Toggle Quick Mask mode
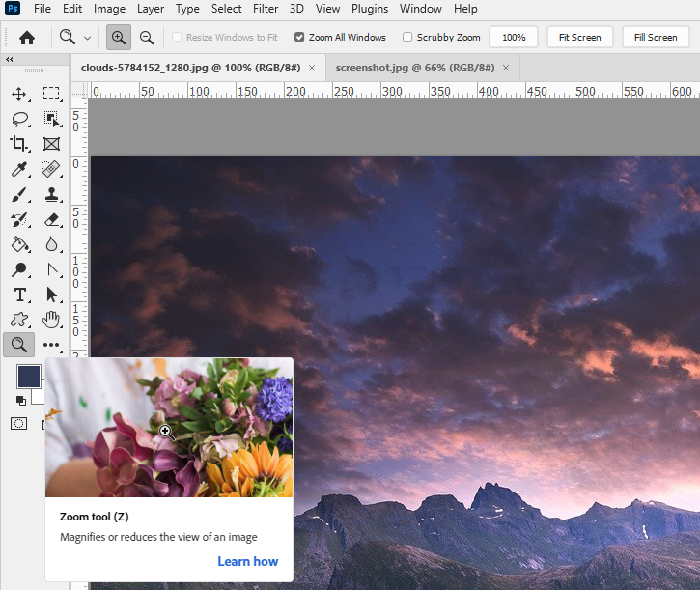Screen dimensions: 700x590 [18, 423]
